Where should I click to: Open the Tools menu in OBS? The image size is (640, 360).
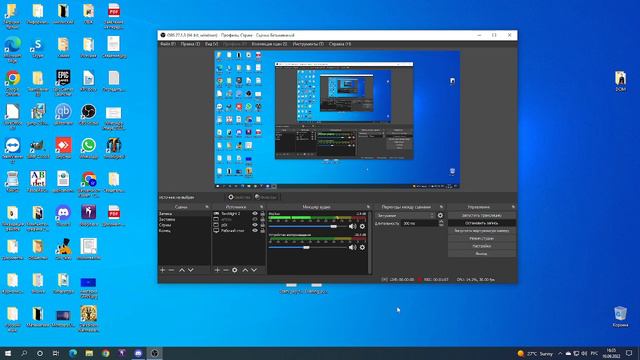(308, 44)
